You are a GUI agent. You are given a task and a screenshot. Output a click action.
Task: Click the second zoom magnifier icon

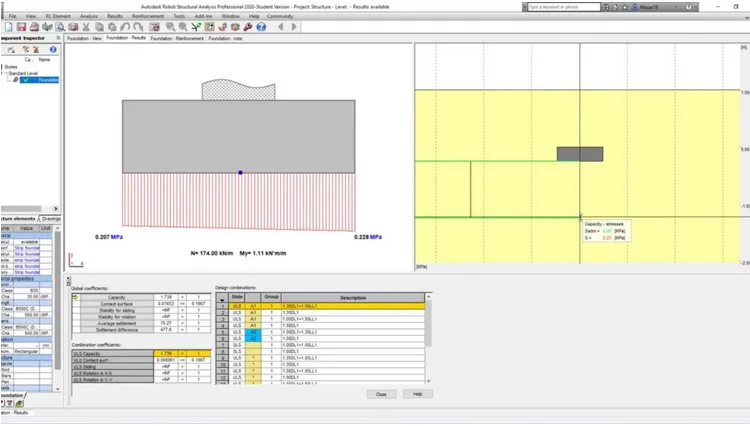coord(183,27)
